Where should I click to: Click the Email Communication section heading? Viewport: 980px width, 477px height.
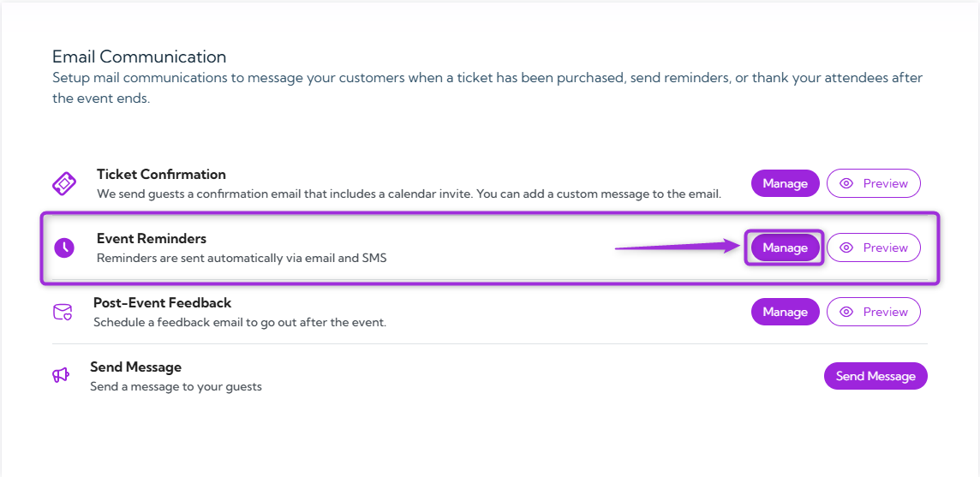140,57
